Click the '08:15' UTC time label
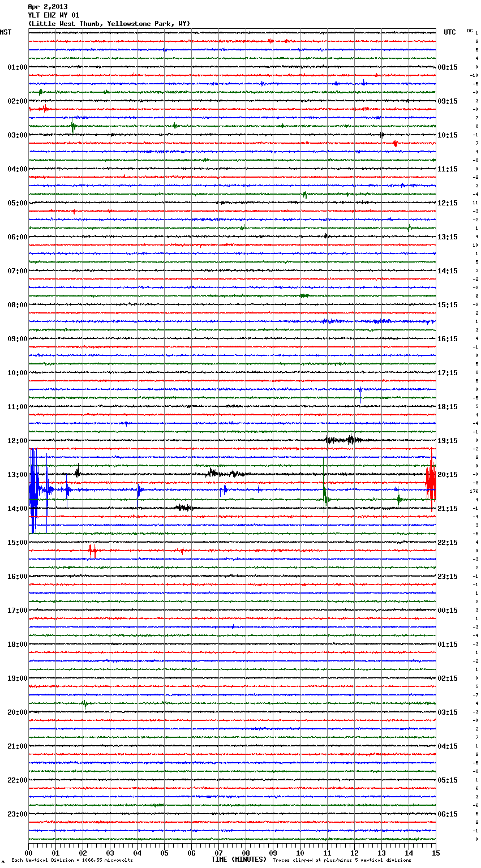Image resolution: width=481 pixels, height=868 pixels. (x=448, y=67)
